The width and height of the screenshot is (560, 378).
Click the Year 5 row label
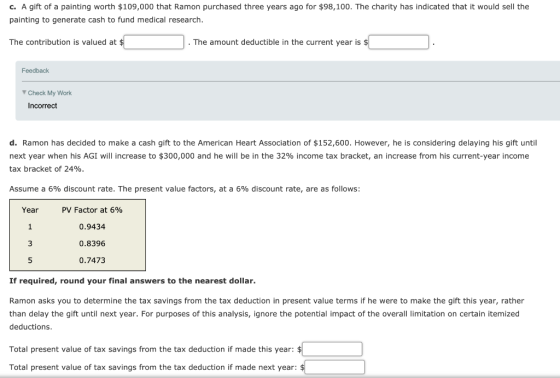coord(30,260)
